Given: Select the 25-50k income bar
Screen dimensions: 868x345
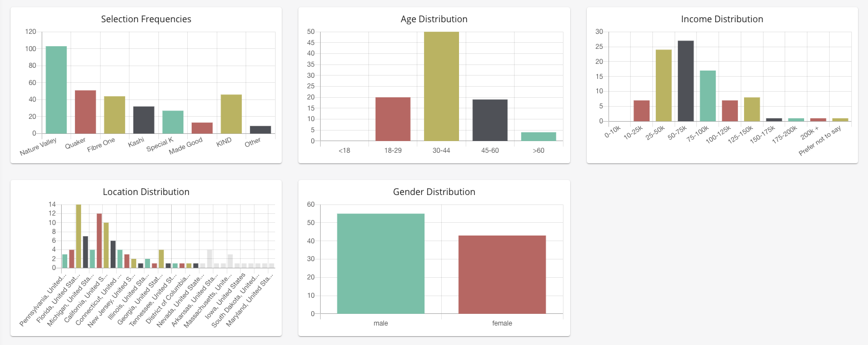Looking at the screenshot, I should [x=664, y=86].
